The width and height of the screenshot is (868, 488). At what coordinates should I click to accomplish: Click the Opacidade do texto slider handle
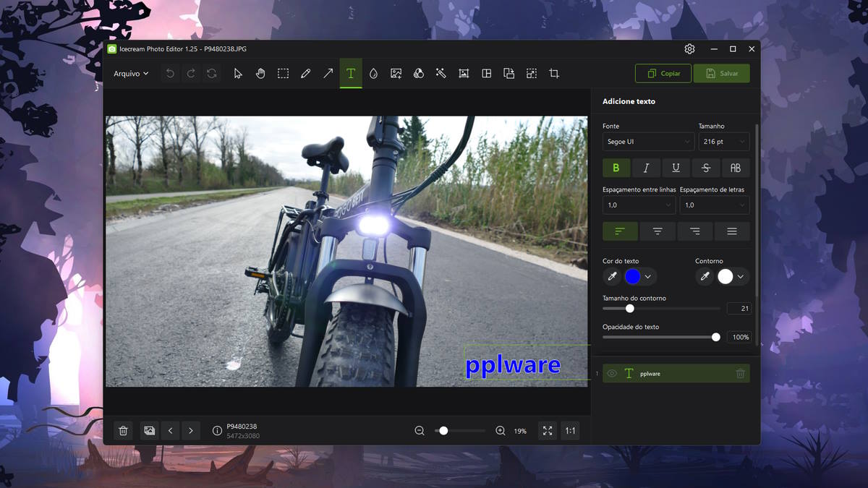pos(716,337)
